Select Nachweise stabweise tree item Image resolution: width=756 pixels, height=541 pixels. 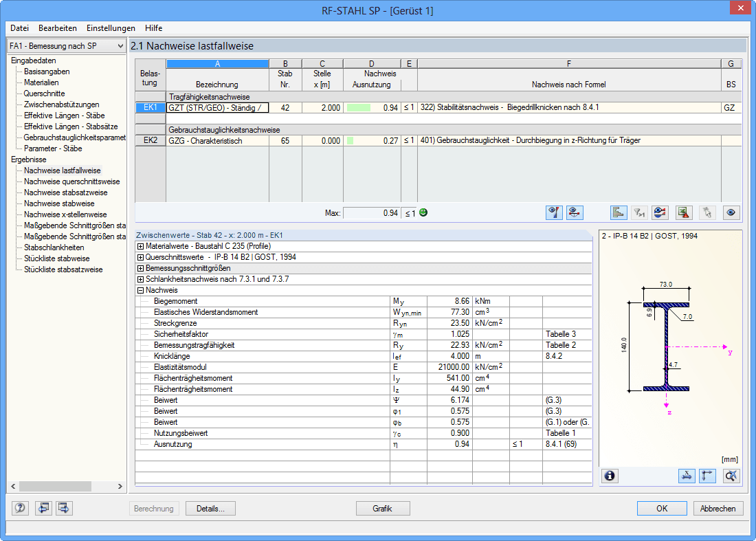[59, 203]
